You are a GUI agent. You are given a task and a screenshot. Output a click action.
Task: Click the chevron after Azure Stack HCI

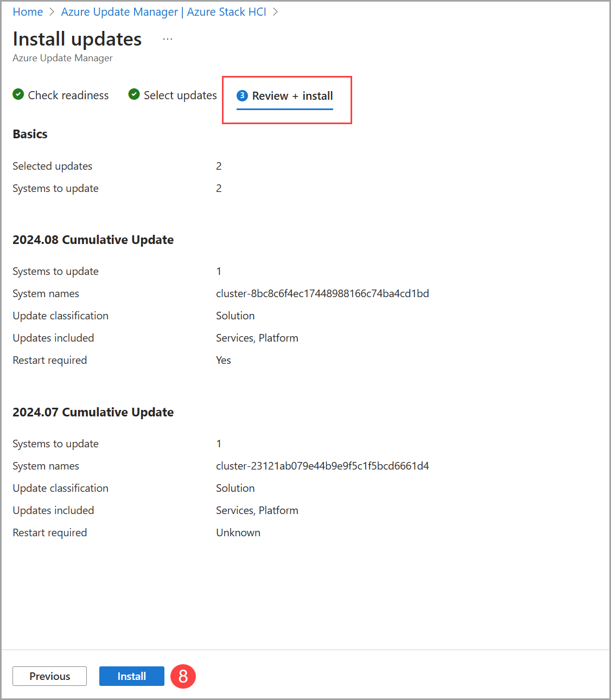coord(276,11)
